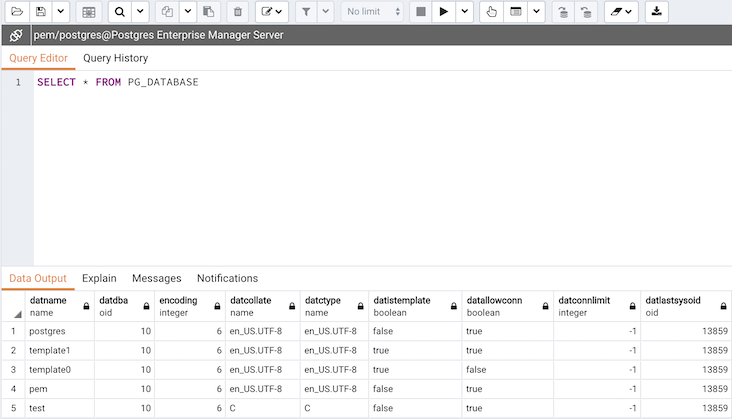This screenshot has height=419, width=732.
Task: Select the pem datname cell
Action: click(x=60, y=389)
